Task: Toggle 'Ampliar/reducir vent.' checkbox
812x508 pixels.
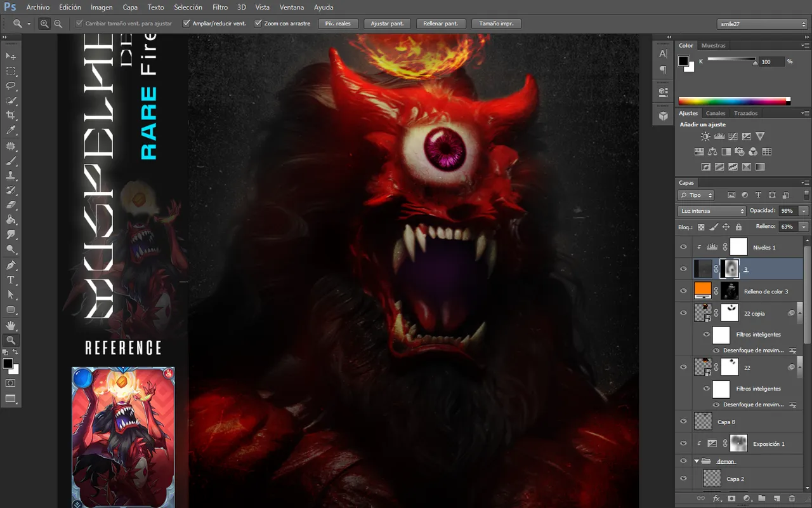Action: click(187, 23)
